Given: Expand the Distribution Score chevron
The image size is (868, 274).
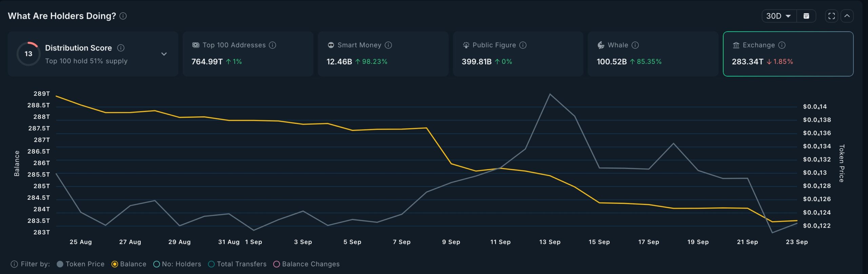Looking at the screenshot, I should click(x=164, y=54).
